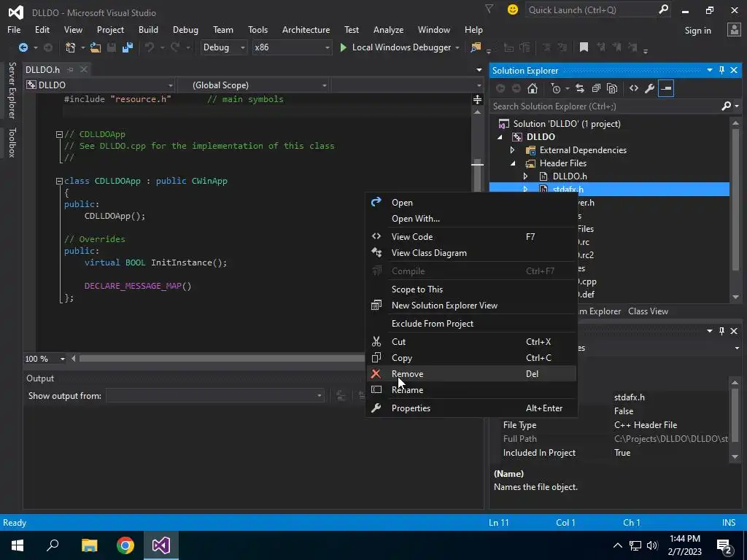The height and width of the screenshot is (560, 747).
Task: Click the Solution Explorer Home icon
Action: pos(532,88)
